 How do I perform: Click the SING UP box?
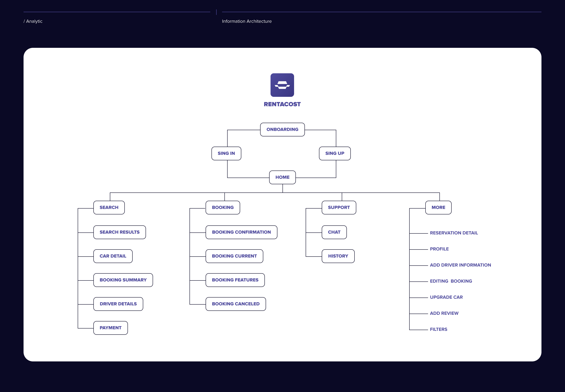point(335,153)
